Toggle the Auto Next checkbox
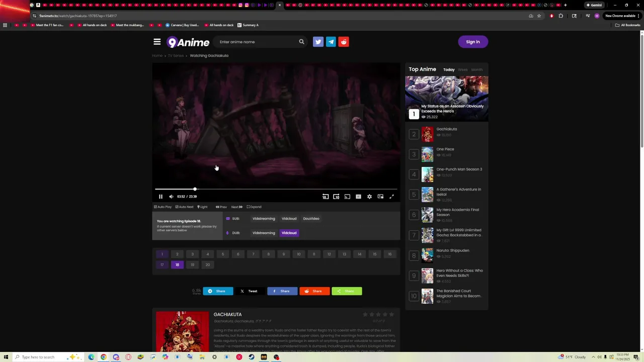 pos(184,207)
